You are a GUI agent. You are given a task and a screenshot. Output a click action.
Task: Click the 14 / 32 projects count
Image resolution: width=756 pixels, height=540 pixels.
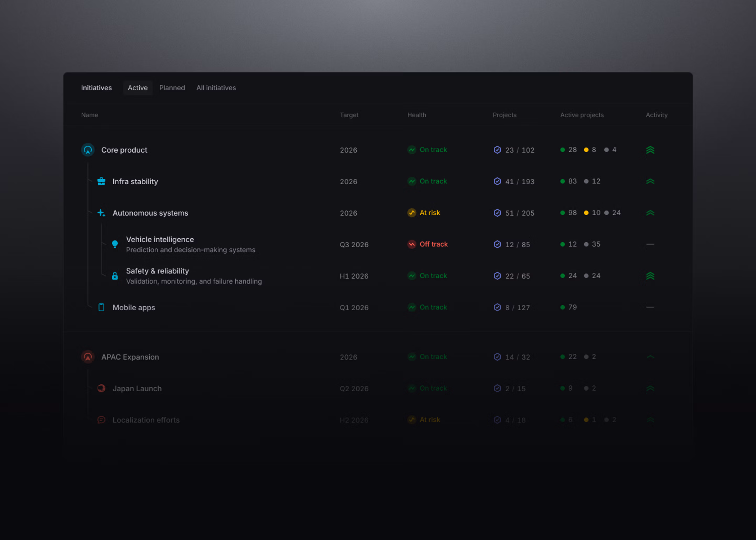[518, 357]
